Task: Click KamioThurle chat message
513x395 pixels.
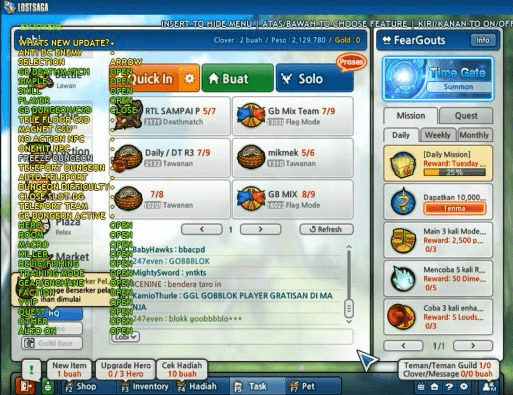Action: coord(232,296)
